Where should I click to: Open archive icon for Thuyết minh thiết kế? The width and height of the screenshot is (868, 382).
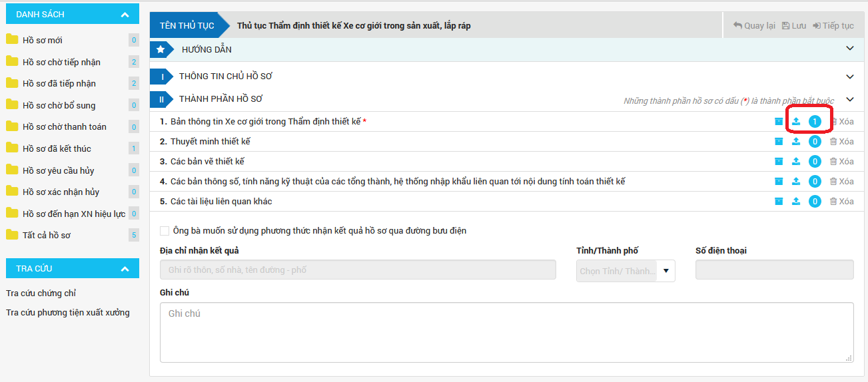[x=779, y=142]
